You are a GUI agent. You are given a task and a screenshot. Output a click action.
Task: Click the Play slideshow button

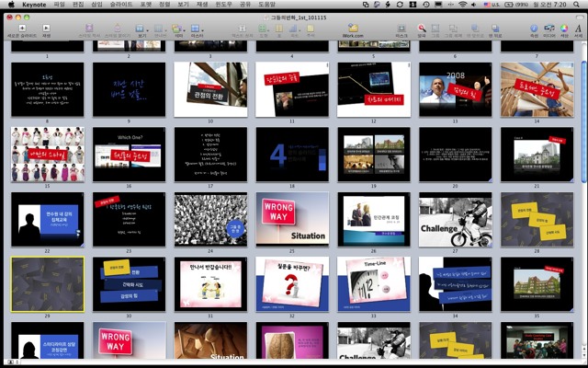[x=46, y=29]
